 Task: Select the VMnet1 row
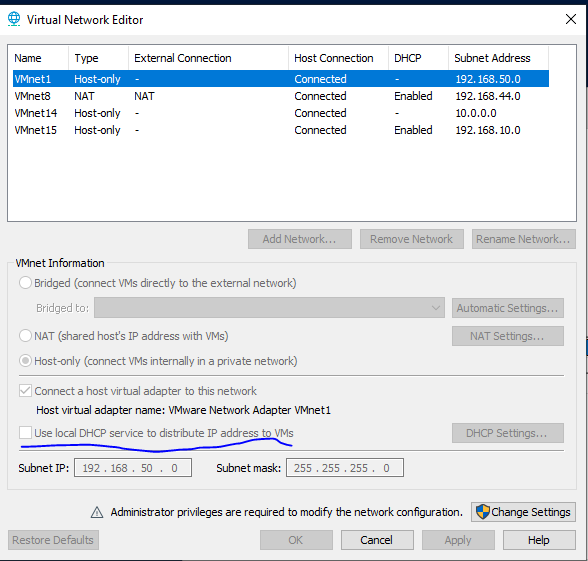pyautogui.click(x=281, y=79)
